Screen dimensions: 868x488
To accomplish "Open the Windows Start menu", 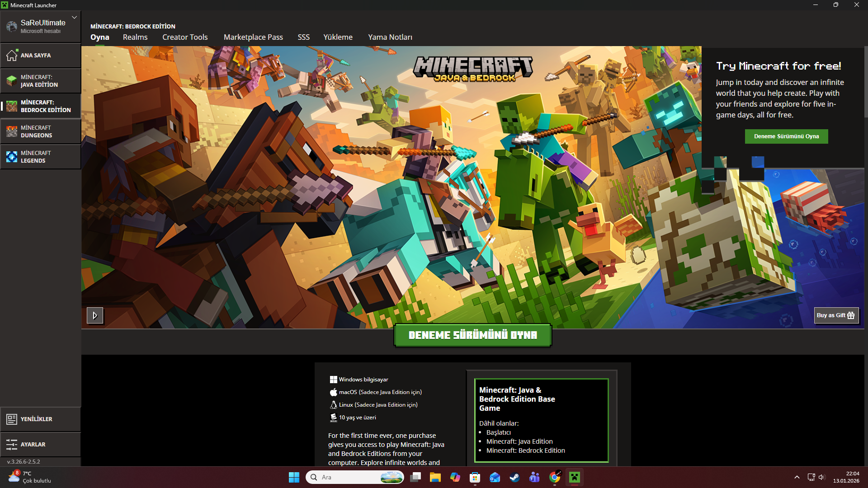I will tap(294, 477).
